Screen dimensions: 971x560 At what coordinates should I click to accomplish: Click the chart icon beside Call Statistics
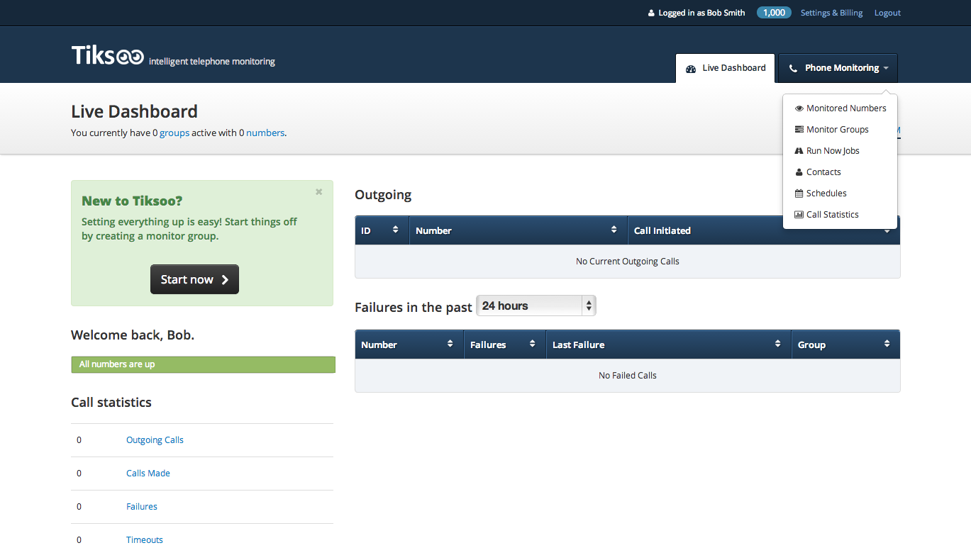[799, 215]
